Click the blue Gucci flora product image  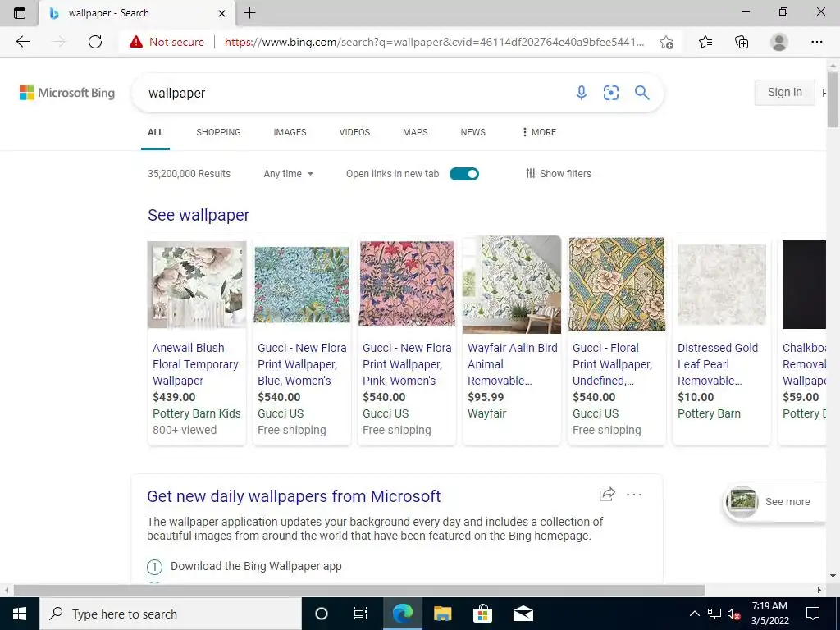click(302, 285)
